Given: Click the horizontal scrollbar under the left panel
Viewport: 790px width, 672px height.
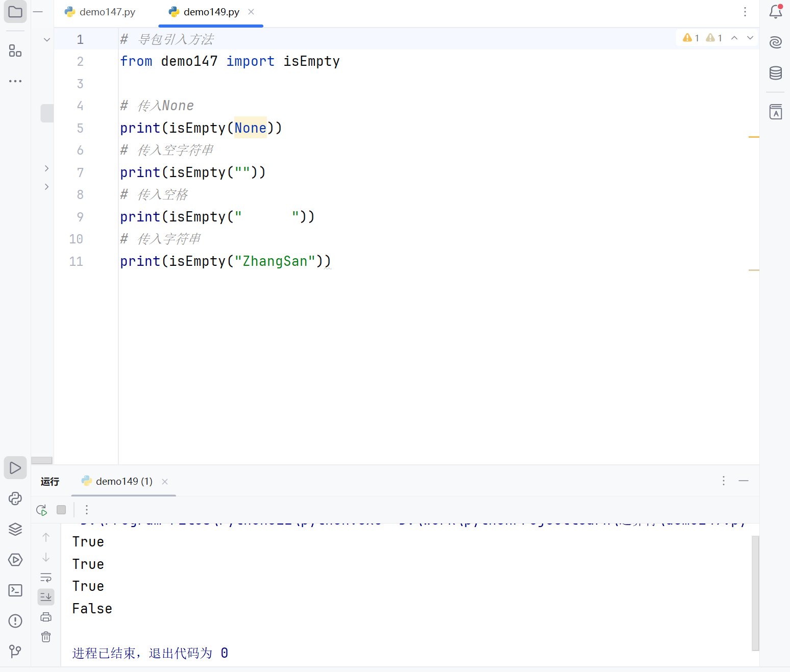Looking at the screenshot, I should pyautogui.click(x=42, y=460).
